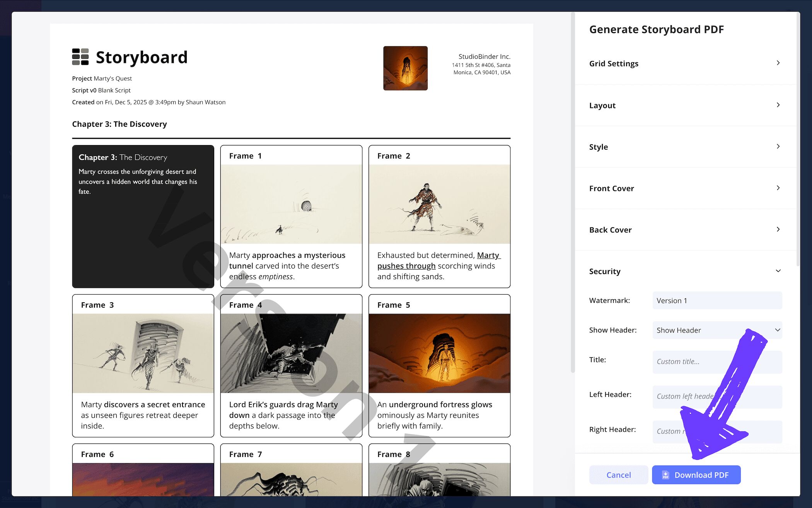This screenshot has height=508, width=812.
Task: Open the StudioBinder company logo image
Action: click(405, 68)
